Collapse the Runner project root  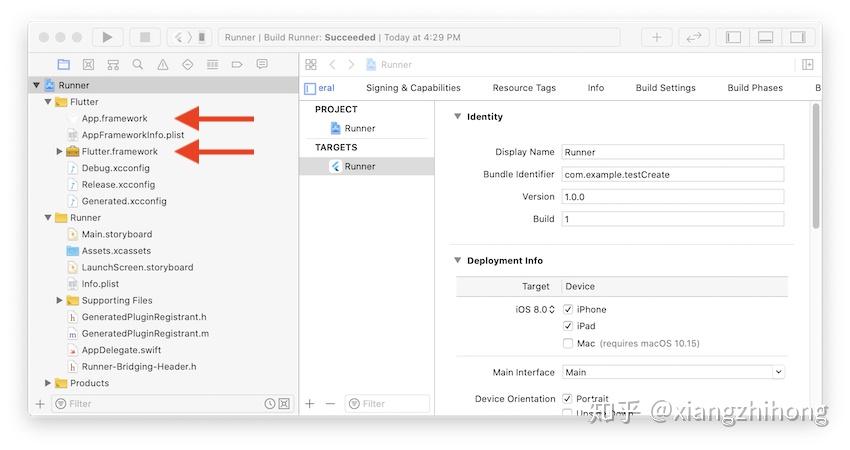[36, 85]
